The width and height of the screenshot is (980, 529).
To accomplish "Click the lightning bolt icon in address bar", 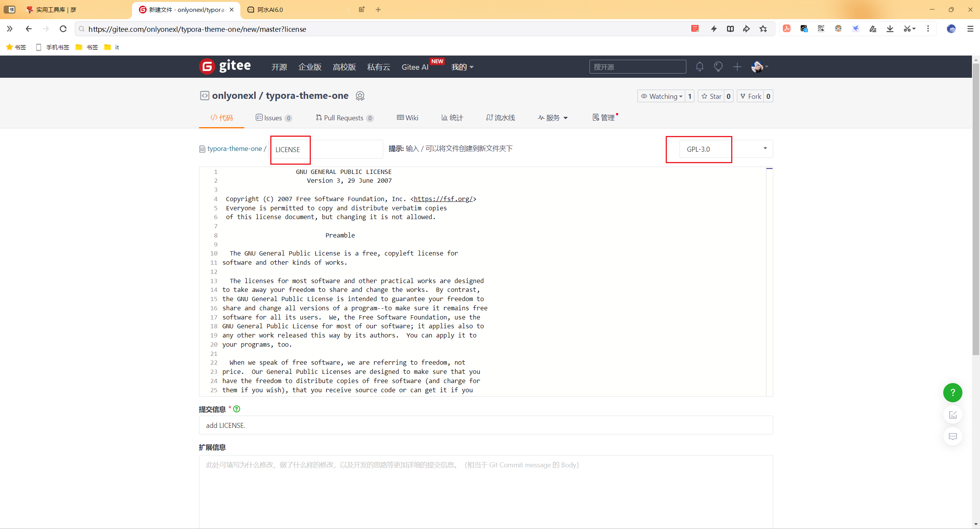I will (714, 29).
